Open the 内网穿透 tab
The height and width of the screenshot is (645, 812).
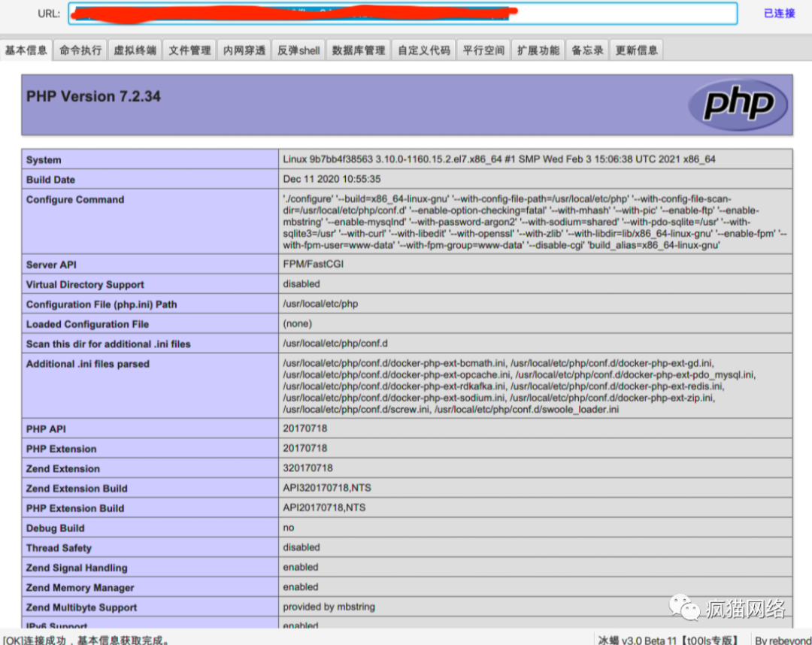(x=244, y=50)
